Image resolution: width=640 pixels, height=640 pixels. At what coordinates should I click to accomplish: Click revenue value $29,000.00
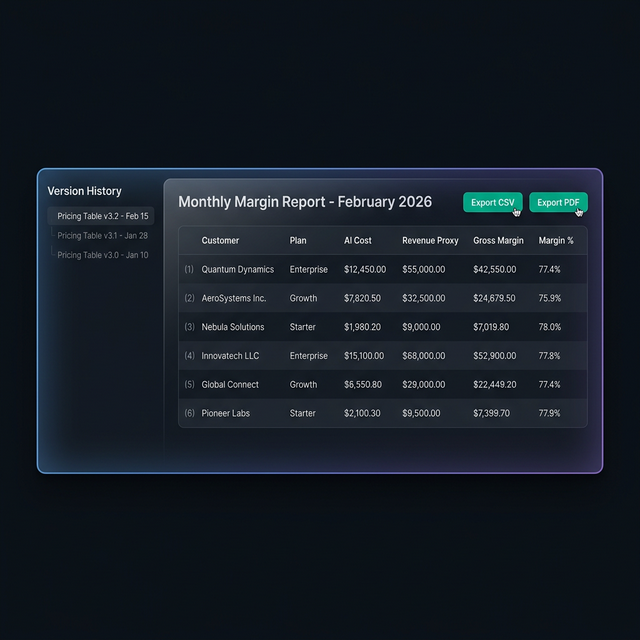[x=424, y=384]
